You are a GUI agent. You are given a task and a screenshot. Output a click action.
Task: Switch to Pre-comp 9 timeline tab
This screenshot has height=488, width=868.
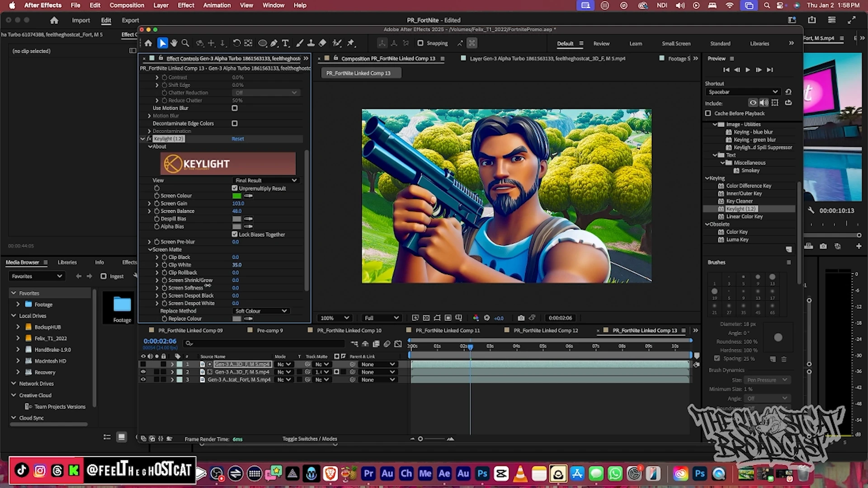(270, 330)
